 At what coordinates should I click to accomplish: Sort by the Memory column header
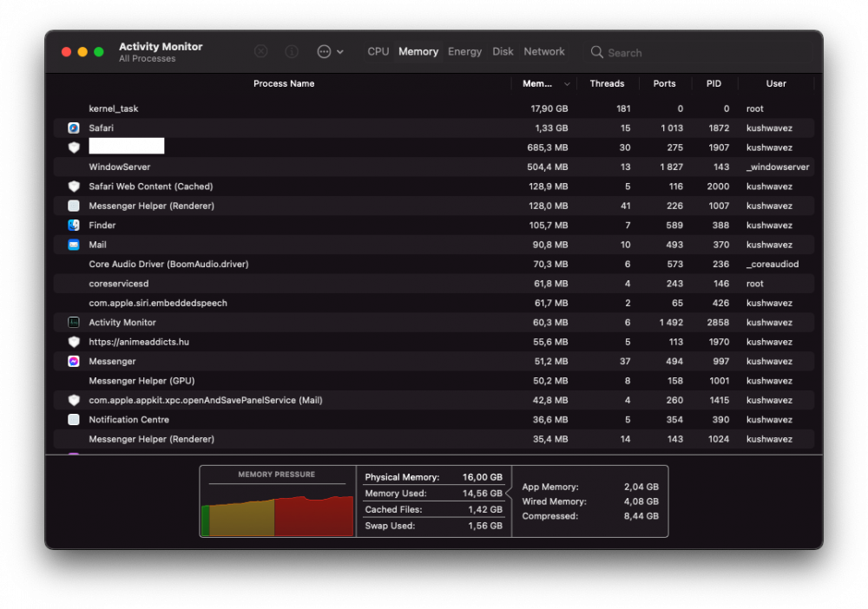(x=537, y=83)
